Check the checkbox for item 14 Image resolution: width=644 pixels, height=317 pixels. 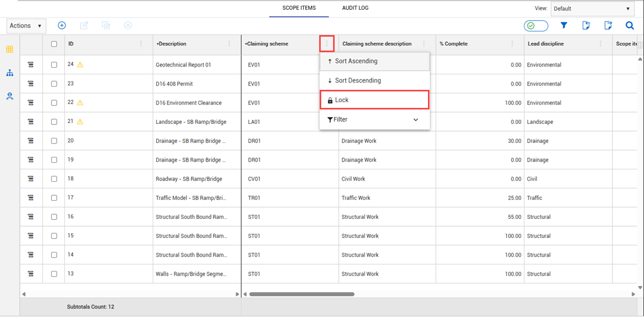[x=54, y=255]
